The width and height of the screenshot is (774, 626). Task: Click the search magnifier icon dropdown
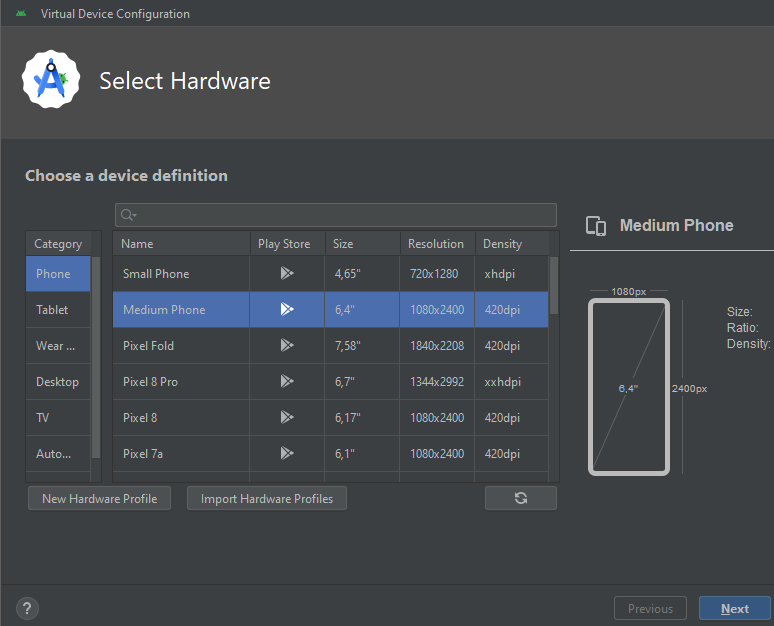point(128,215)
